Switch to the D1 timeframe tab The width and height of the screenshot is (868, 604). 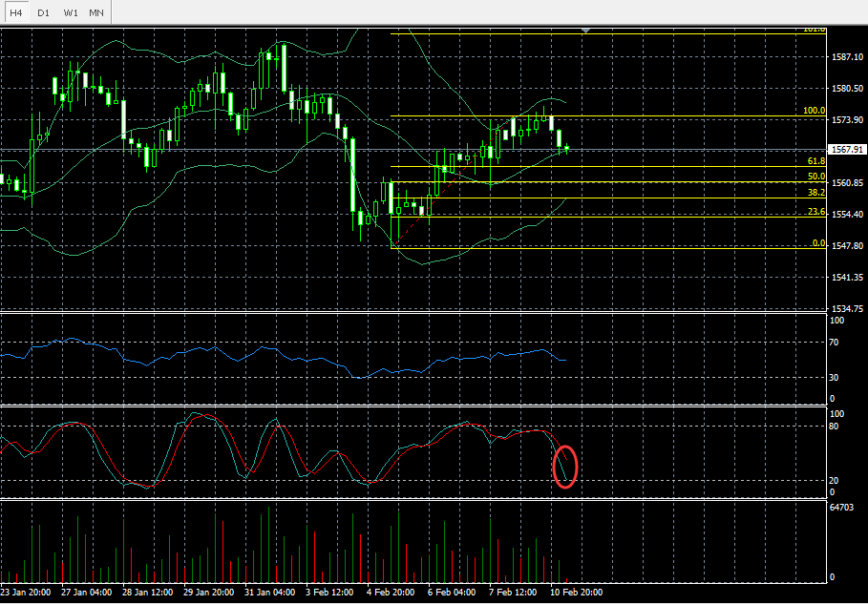[43, 12]
